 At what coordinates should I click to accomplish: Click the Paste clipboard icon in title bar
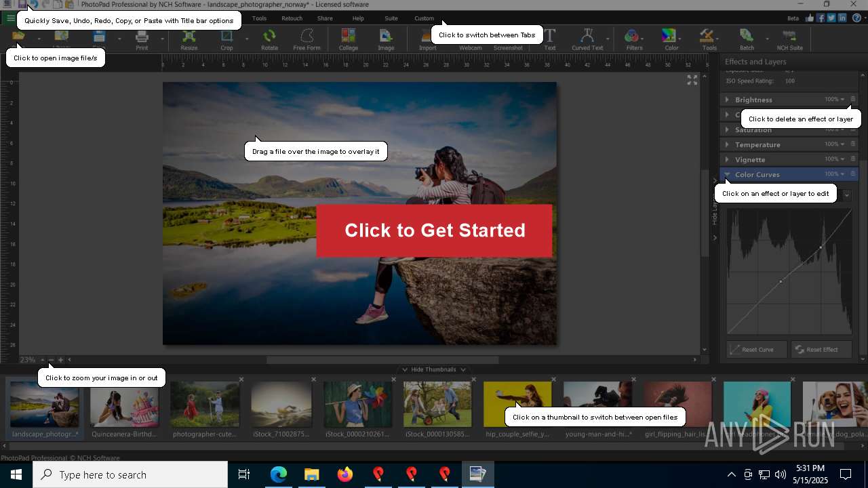69,4
